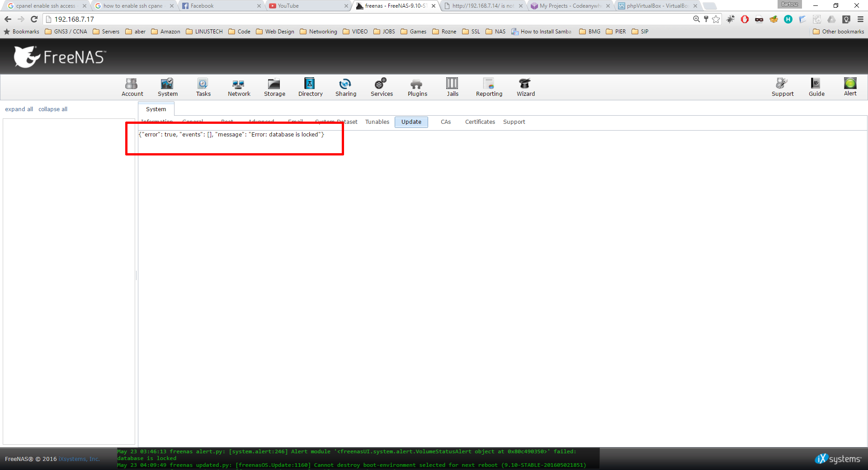Image resolution: width=868 pixels, height=470 pixels.
Task: Click the FreeNAS logo
Action: point(60,57)
